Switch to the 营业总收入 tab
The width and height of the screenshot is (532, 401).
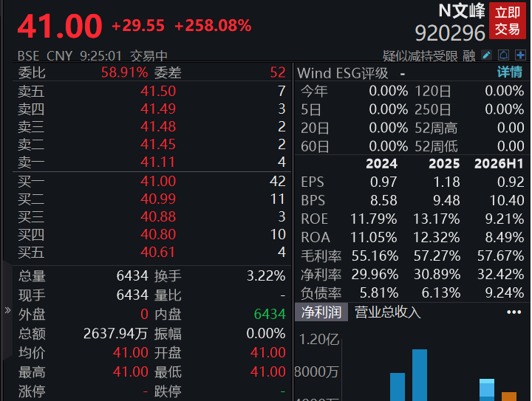[388, 312]
